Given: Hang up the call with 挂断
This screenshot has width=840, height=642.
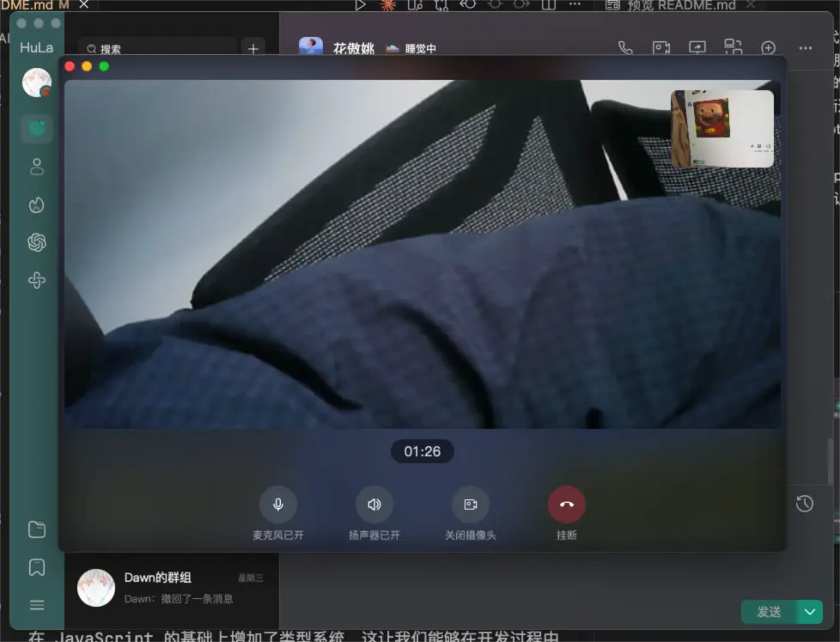Looking at the screenshot, I should [566, 504].
